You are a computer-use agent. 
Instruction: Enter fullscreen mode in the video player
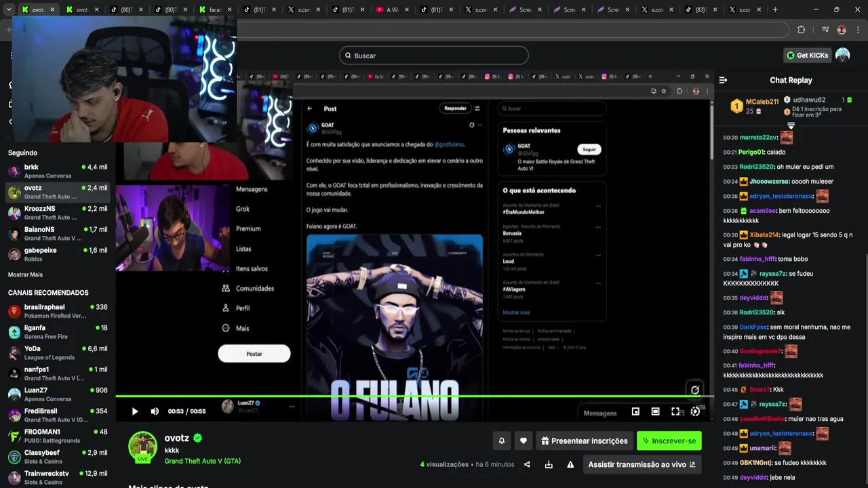[675, 411]
